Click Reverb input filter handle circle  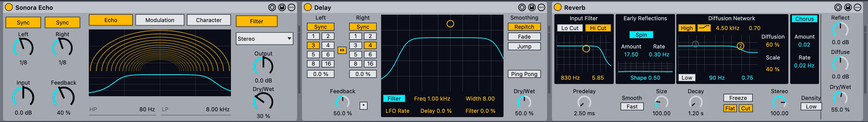(586, 48)
